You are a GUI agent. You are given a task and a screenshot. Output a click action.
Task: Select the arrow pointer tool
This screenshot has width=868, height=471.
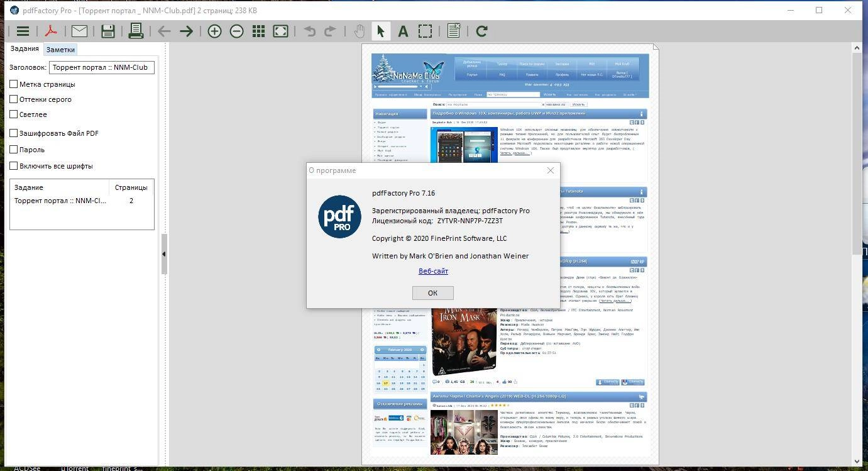(x=380, y=31)
